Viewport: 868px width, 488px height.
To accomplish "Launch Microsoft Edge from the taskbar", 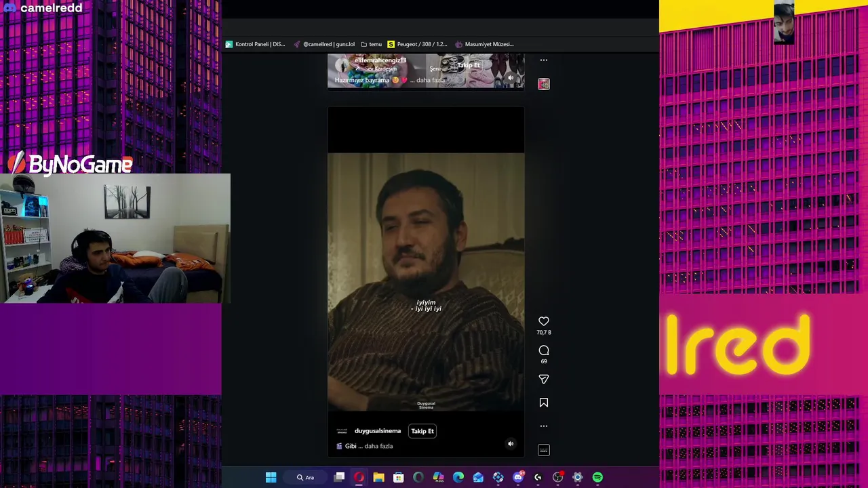I will click(x=458, y=477).
